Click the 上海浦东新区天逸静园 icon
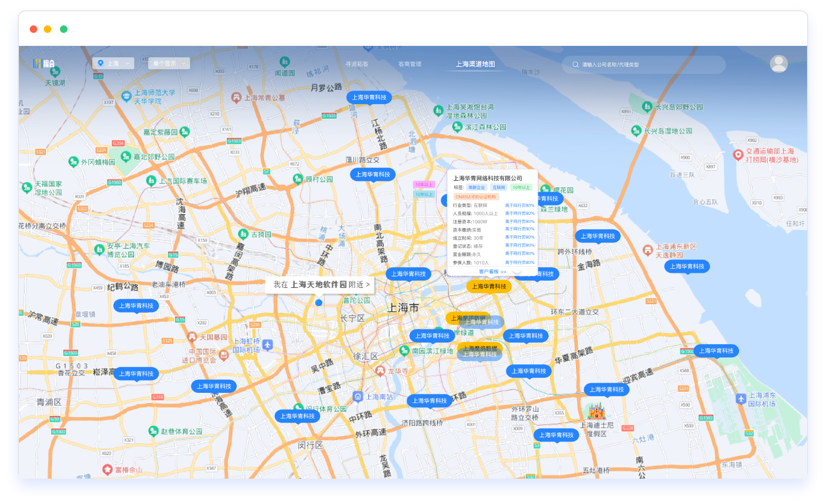The image size is (826, 504). click(648, 250)
